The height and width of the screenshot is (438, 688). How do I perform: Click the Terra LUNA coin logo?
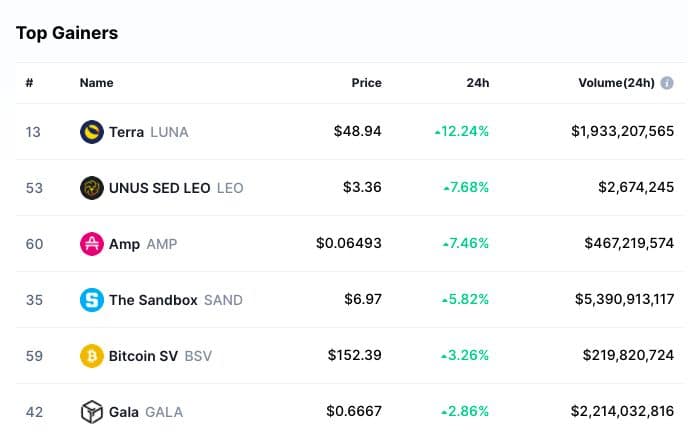[x=92, y=131]
